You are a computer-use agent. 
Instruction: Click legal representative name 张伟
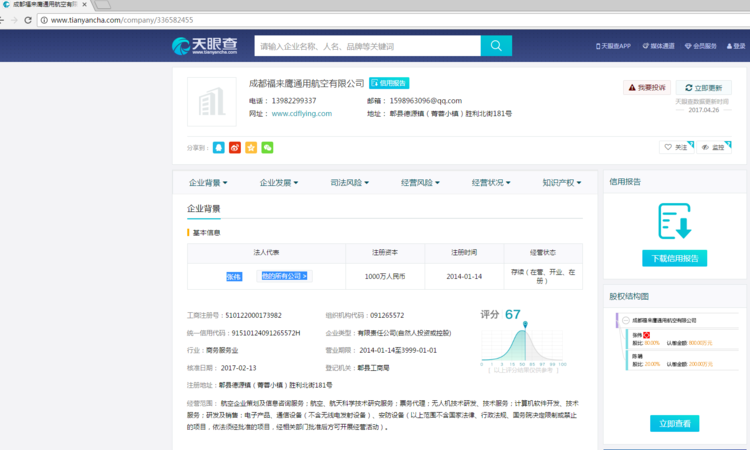tap(234, 276)
